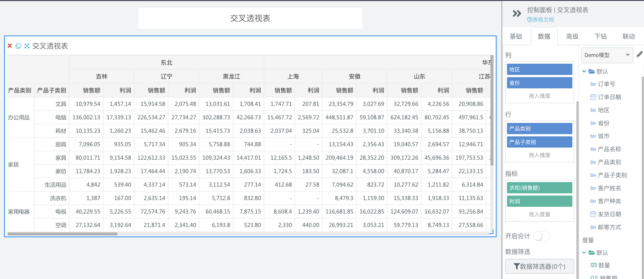Screen dimensions: 644x279
Task: Switch to the 联动 tab
Action: (x=628, y=36)
